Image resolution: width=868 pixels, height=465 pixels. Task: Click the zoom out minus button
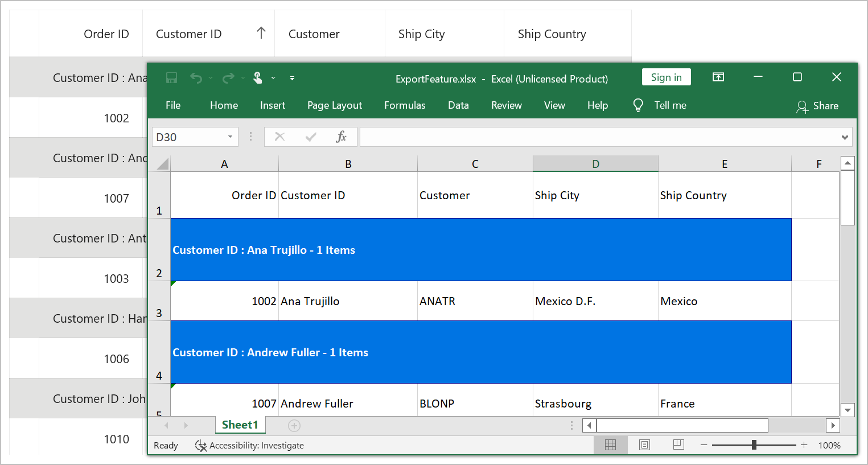pyautogui.click(x=704, y=445)
